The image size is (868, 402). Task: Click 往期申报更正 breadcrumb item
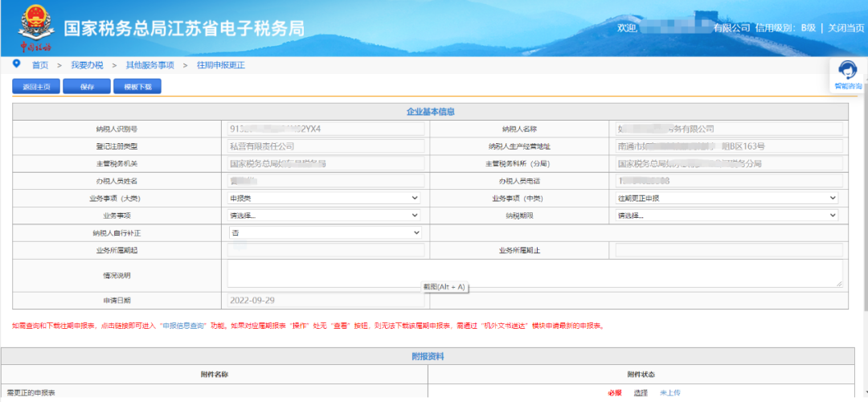click(221, 65)
